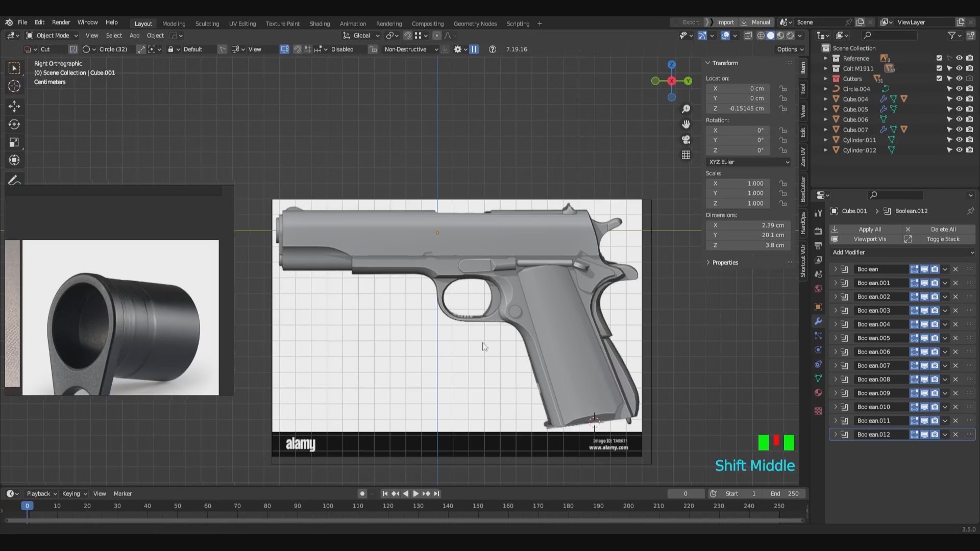Toggle render visibility for Cylinder.011

970,140
